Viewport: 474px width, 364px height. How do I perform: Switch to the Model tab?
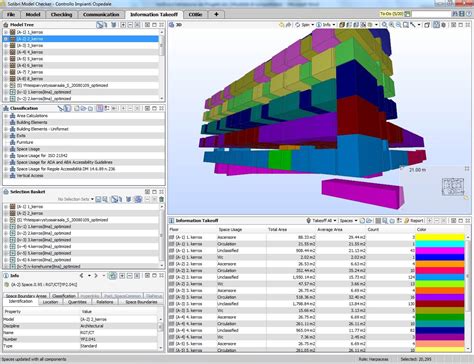point(33,15)
